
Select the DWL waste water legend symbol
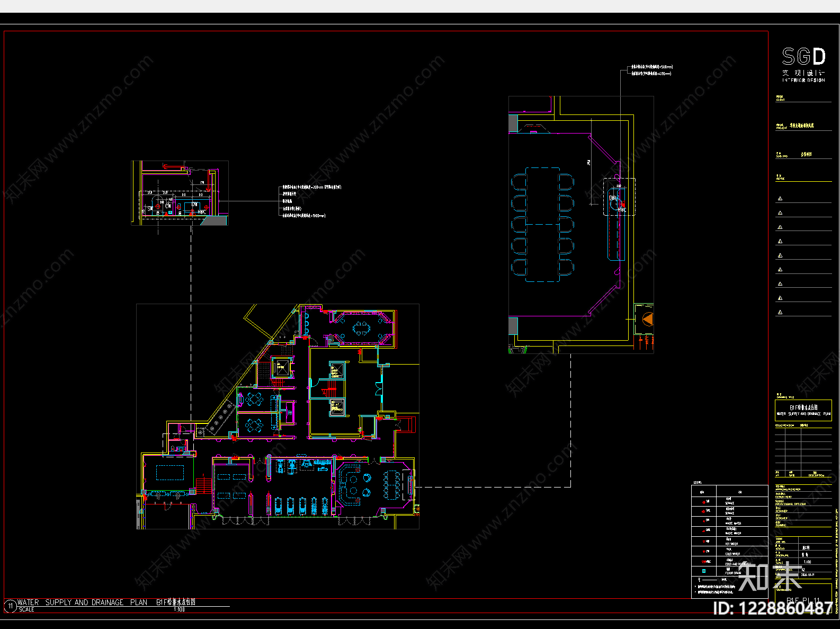[703, 531]
